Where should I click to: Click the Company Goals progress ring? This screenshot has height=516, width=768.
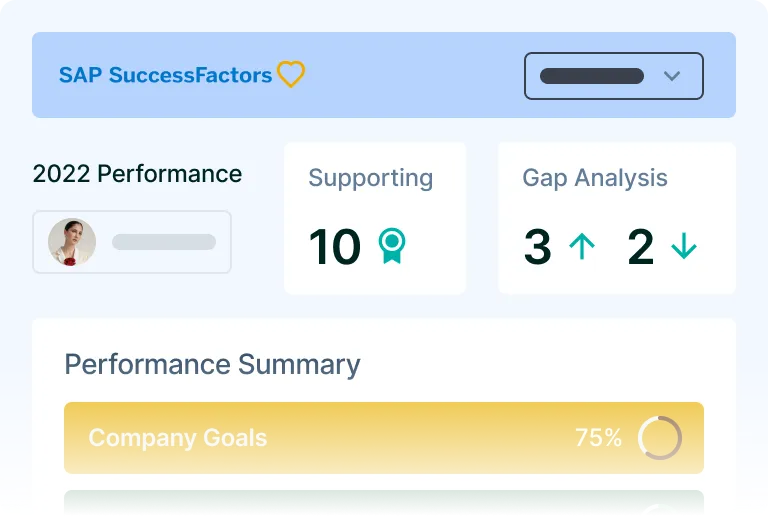coord(660,438)
